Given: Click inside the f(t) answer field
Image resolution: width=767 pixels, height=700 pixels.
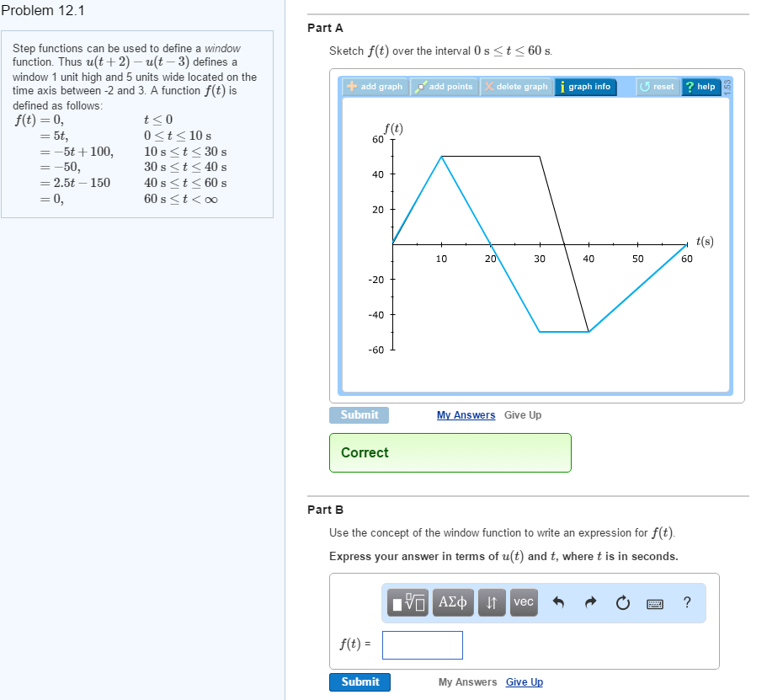Looking at the screenshot, I should (422, 644).
